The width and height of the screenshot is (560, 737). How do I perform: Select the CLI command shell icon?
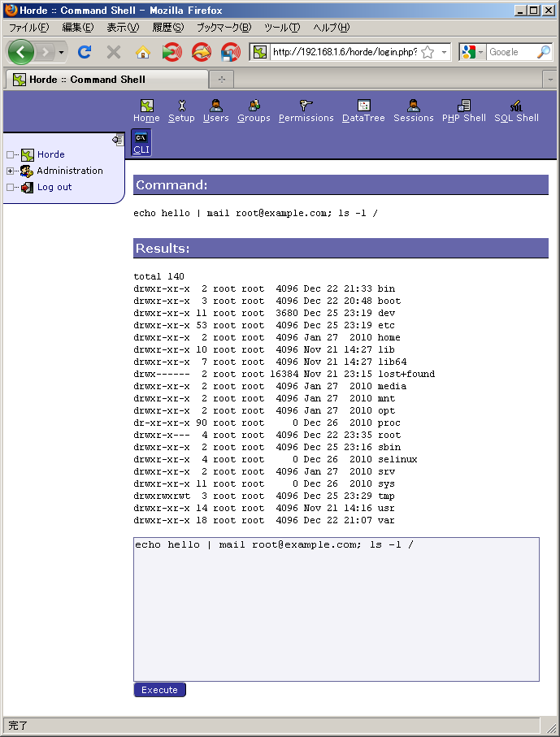coord(141,141)
